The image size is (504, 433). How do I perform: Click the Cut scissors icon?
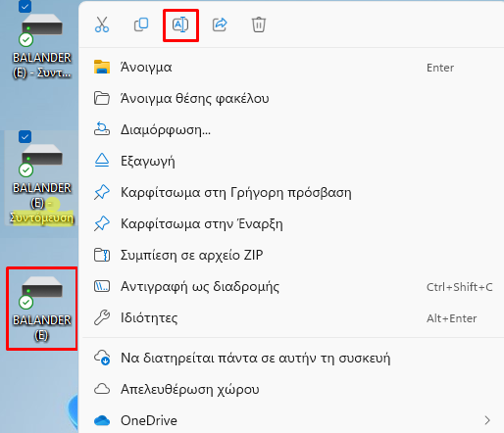point(102,24)
